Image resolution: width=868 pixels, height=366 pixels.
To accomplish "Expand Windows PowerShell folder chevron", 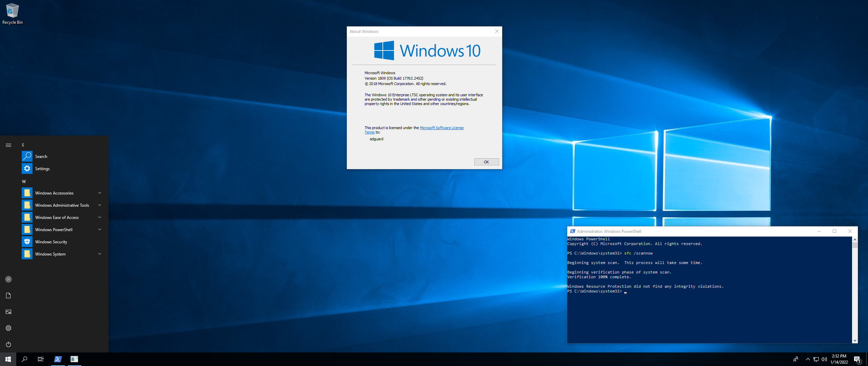I will click(x=100, y=229).
